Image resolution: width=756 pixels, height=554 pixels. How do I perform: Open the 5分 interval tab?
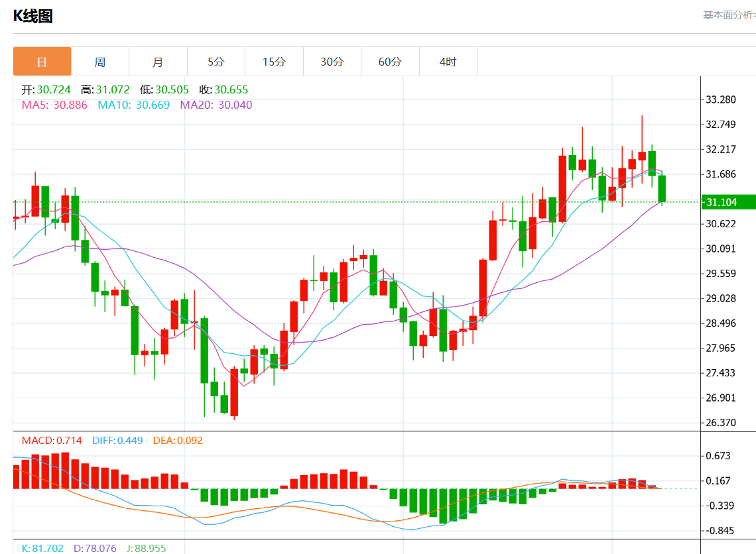click(216, 62)
